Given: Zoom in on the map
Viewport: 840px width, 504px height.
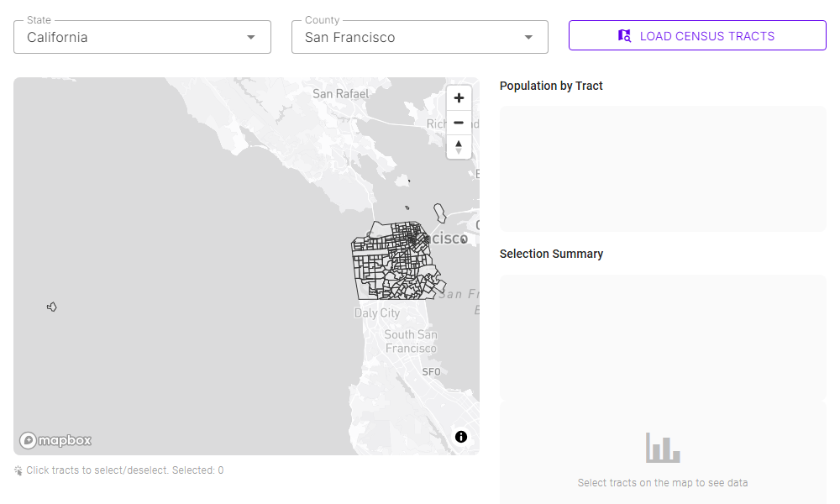Looking at the screenshot, I should (x=459, y=97).
